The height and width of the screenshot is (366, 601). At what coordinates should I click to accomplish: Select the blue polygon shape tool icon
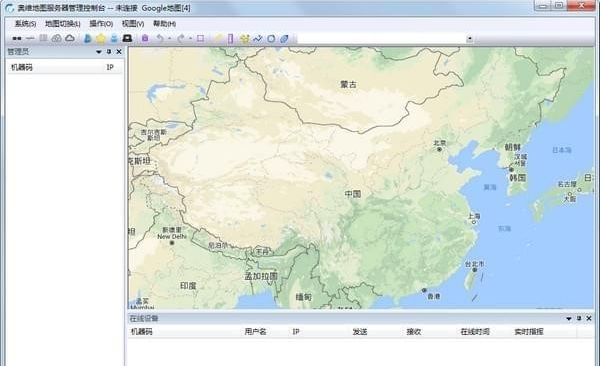284,38
